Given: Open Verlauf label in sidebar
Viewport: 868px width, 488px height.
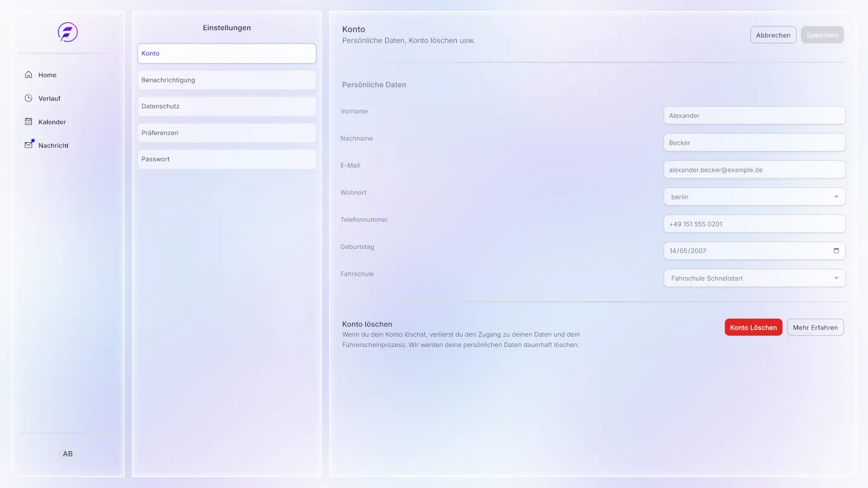Looking at the screenshot, I should pyautogui.click(x=49, y=99).
